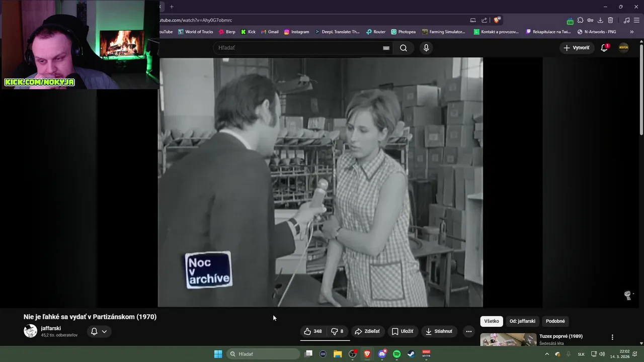Open the Photopea bookmark
This screenshot has width=644, height=362.
pyautogui.click(x=404, y=32)
